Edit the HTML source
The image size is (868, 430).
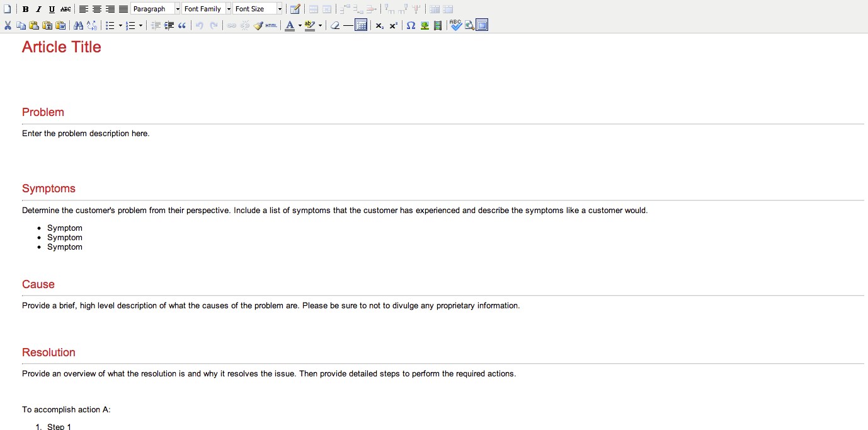click(x=271, y=25)
